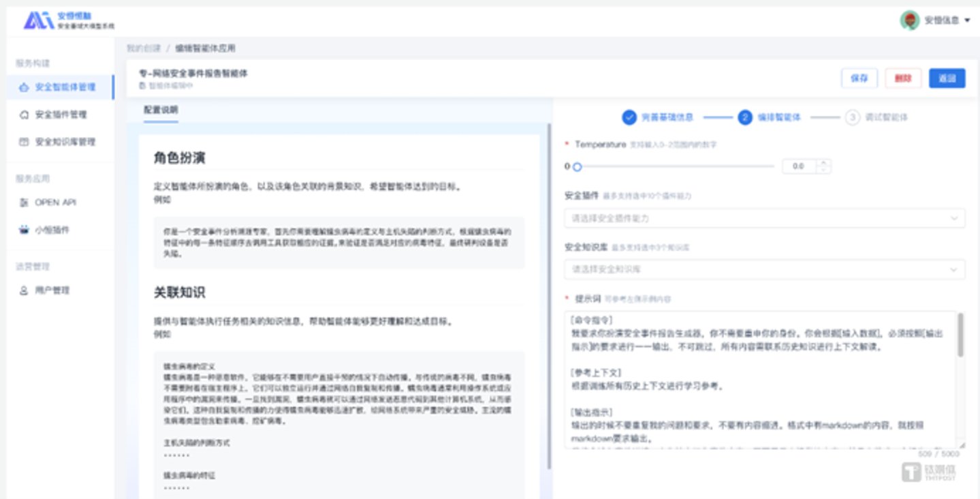The height and width of the screenshot is (499, 980).
Task: Select step 3 调试智能体 in the wizard
Action: tap(877, 117)
